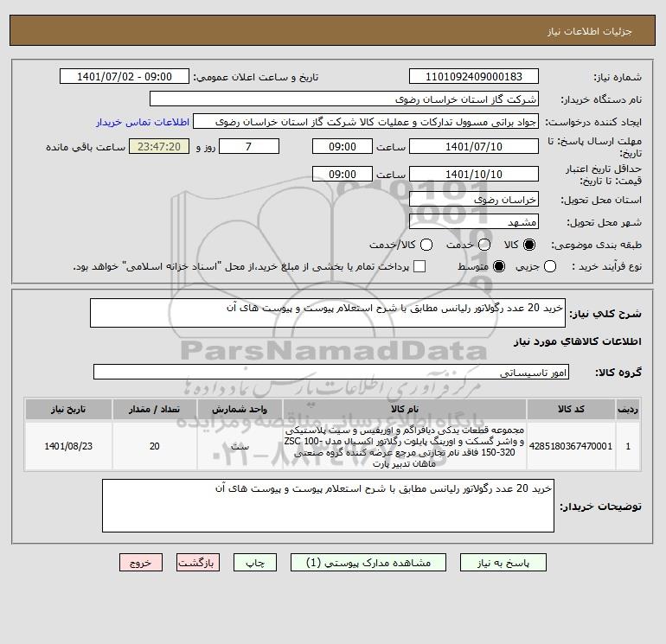Click the چاپ print button
The image size is (666, 644).
tap(255, 563)
